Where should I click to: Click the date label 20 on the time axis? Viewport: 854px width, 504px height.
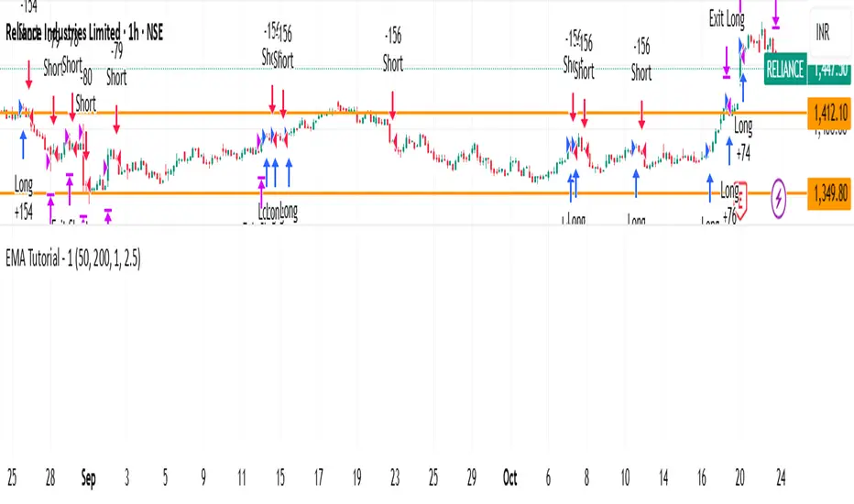point(739,478)
